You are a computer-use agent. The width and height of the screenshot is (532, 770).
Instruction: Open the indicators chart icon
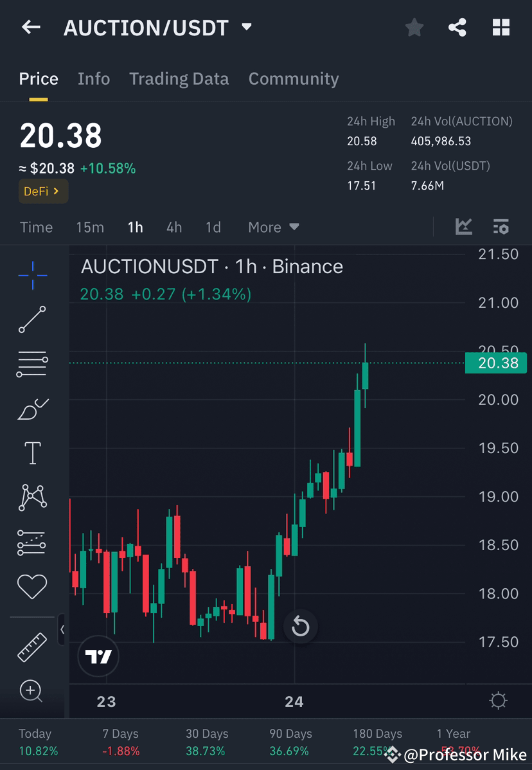pos(464,227)
